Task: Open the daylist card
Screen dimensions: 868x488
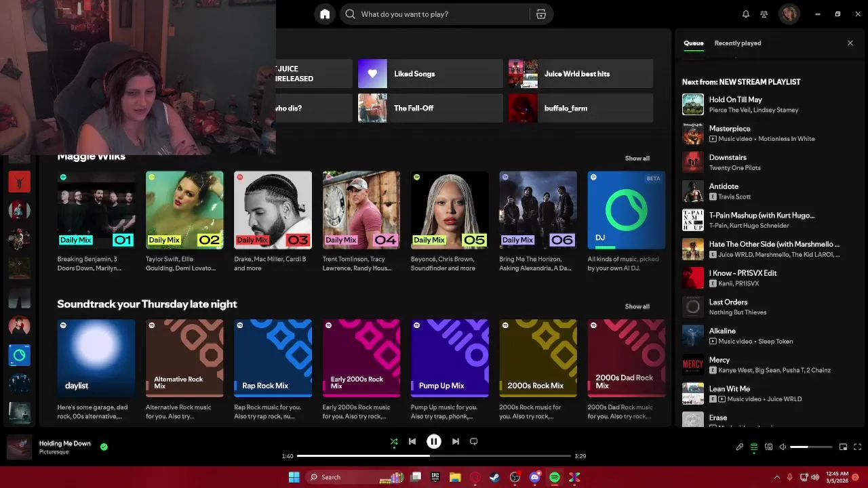Action: (x=96, y=370)
